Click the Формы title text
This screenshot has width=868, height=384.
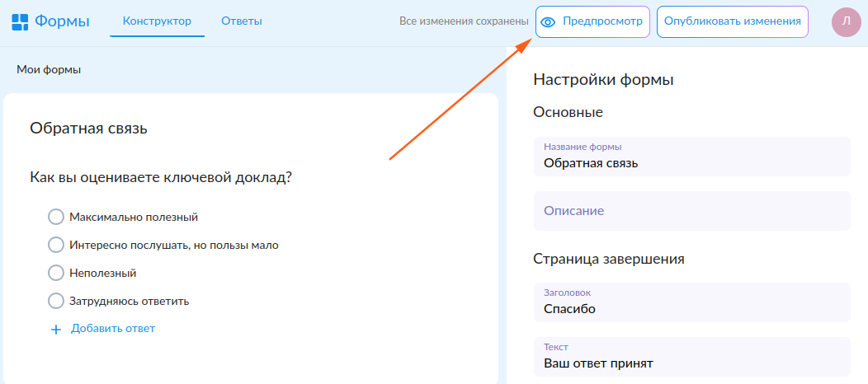[x=62, y=21]
